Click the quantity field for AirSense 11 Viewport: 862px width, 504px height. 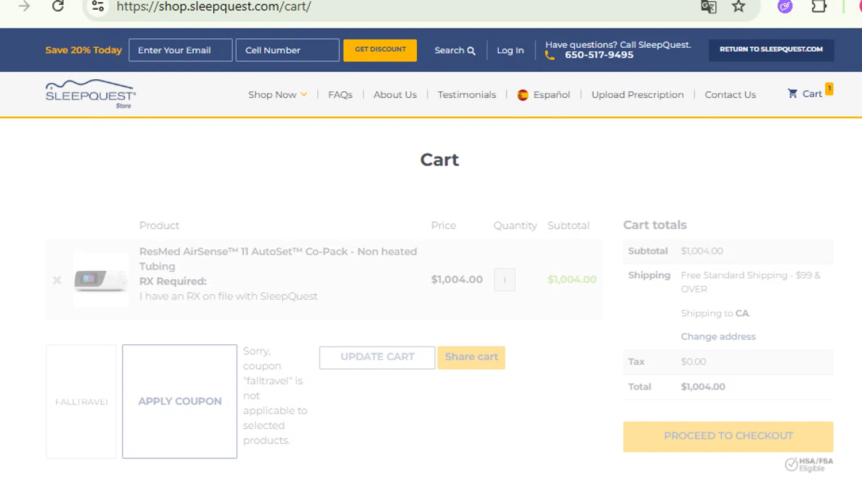point(505,280)
